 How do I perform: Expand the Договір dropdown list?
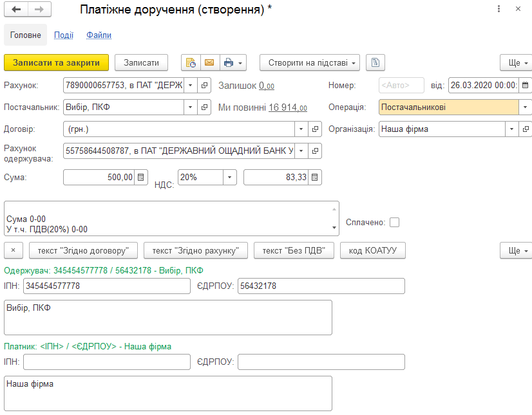[301, 129]
